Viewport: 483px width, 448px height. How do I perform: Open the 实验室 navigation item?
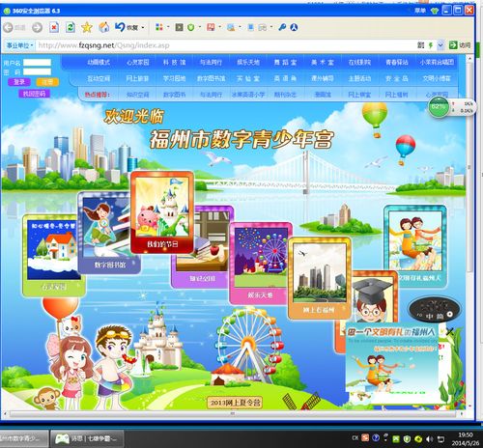click(x=248, y=78)
